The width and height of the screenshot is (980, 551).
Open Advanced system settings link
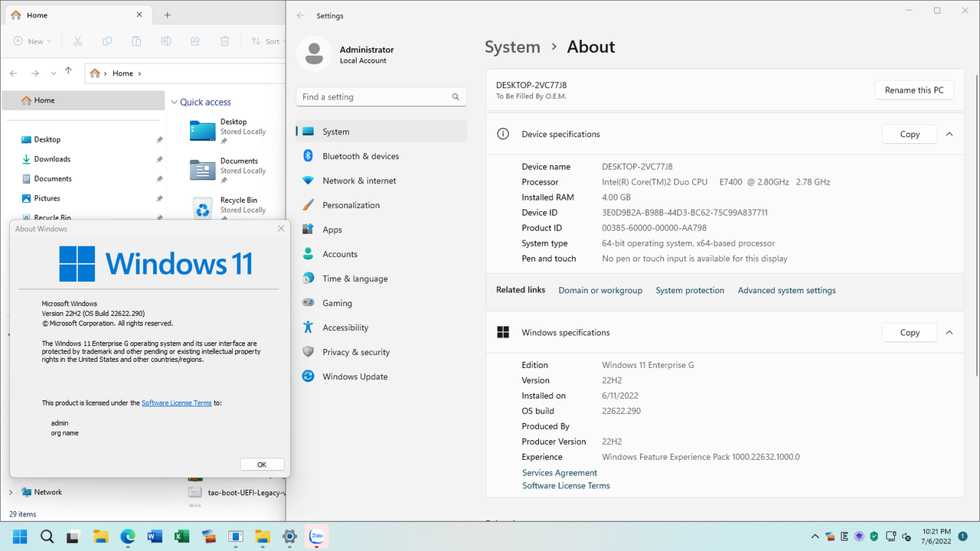786,290
